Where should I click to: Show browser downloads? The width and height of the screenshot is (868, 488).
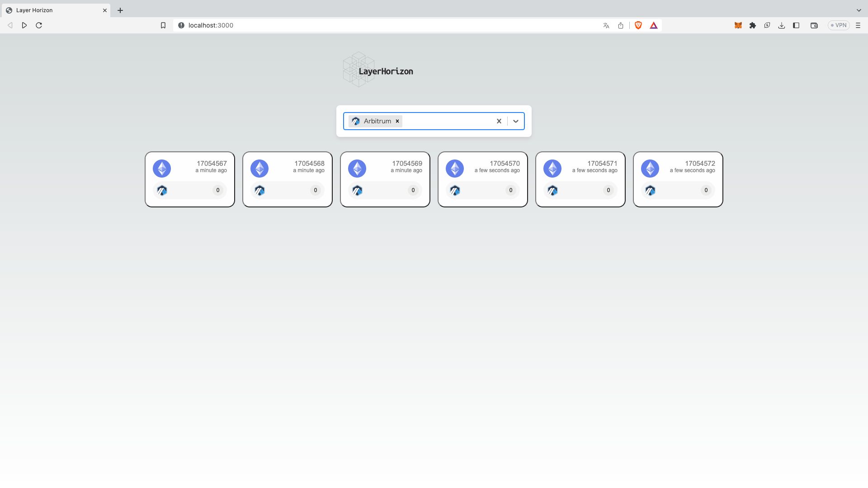pyautogui.click(x=782, y=25)
